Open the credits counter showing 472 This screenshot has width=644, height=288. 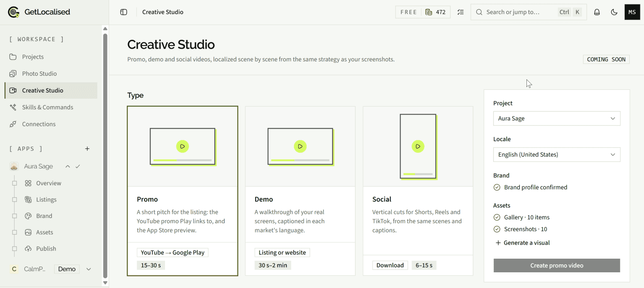436,12
